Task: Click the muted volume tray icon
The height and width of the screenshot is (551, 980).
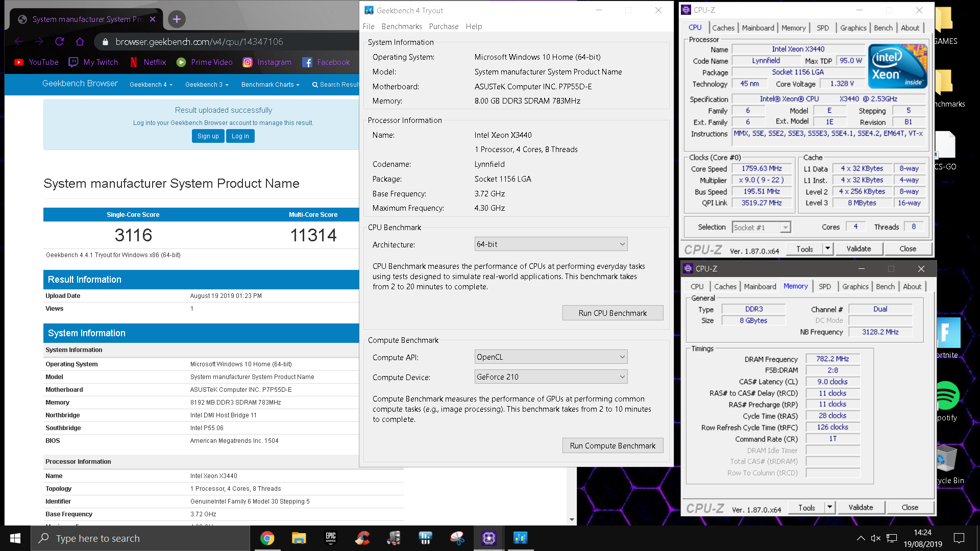Action: coord(876,538)
